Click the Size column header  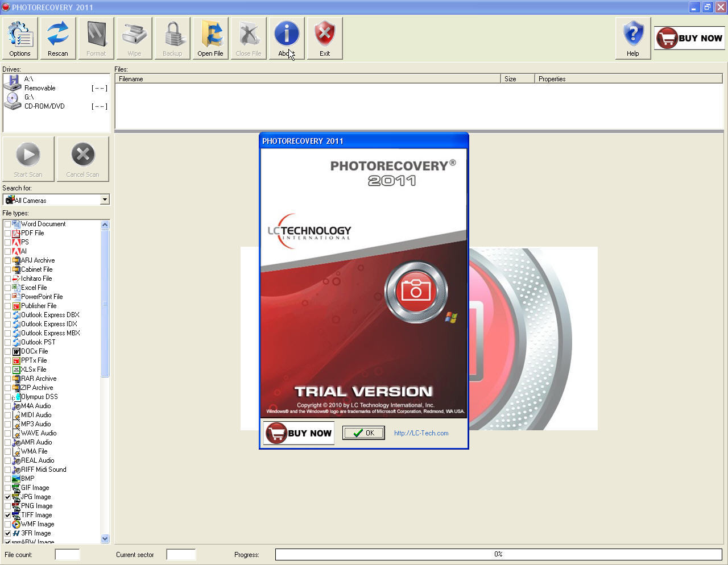click(518, 79)
